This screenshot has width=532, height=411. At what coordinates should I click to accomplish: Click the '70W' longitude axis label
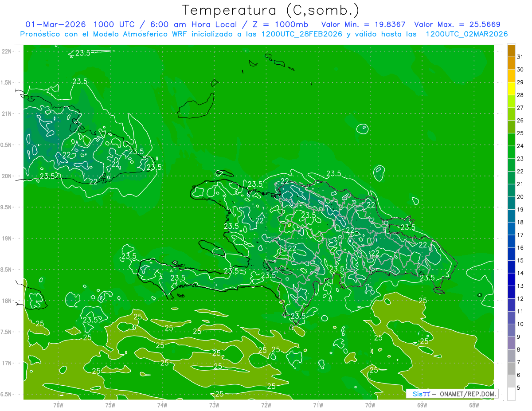coord(370,405)
